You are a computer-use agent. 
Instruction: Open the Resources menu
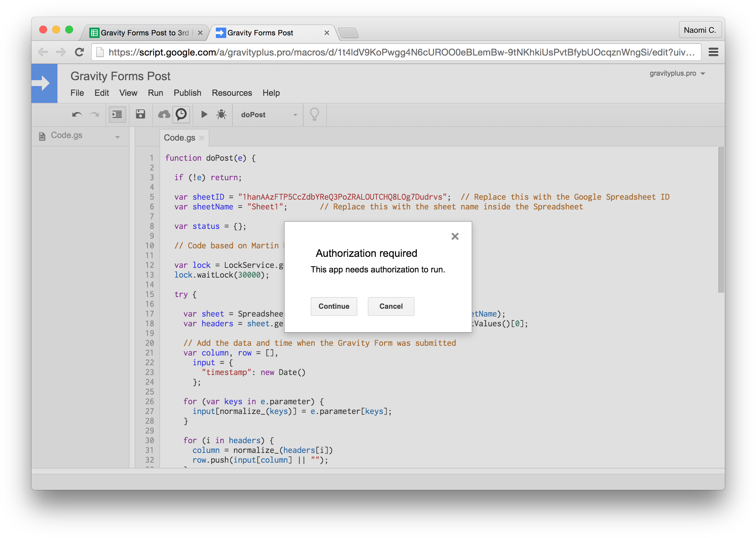(x=232, y=93)
